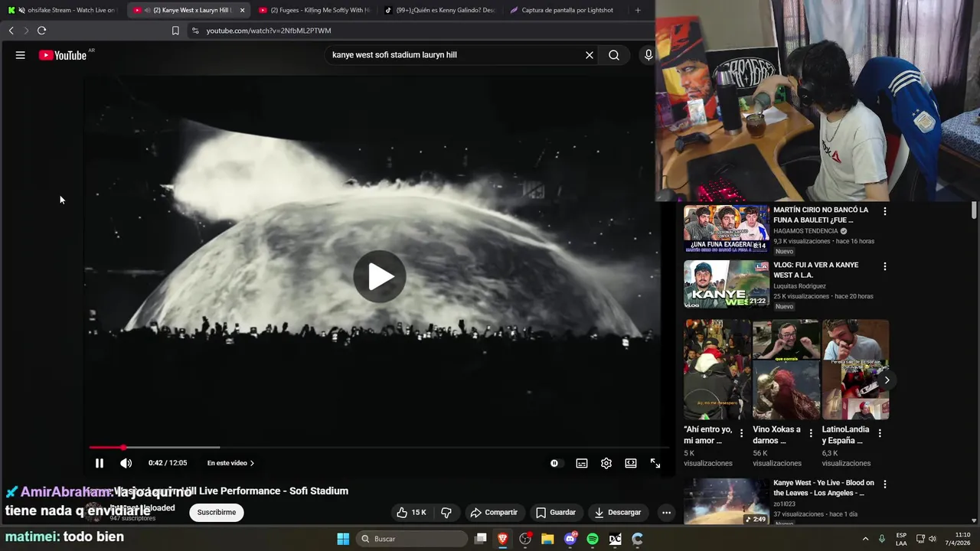Open the 'Ahí entro yo, mi amor' short
Screen dimensions: 980x551
point(717,370)
